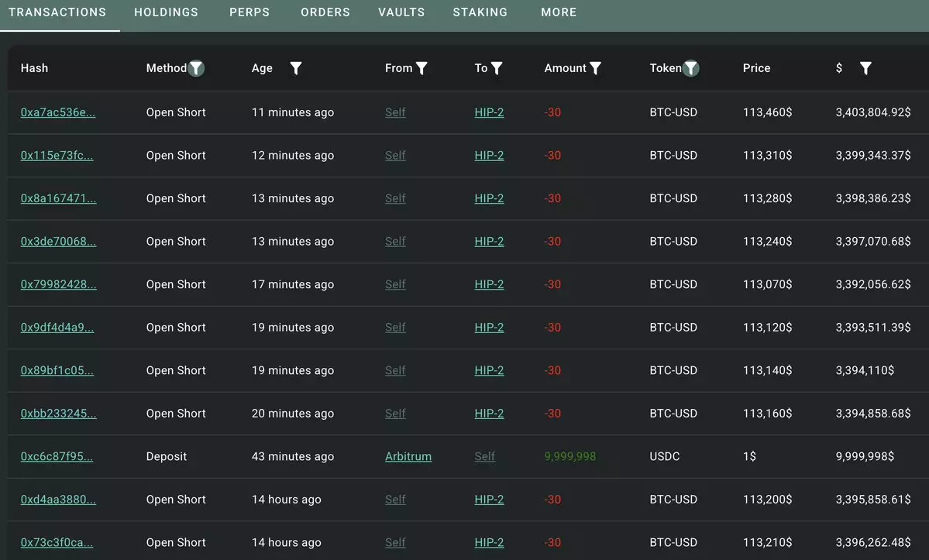Click the Arbitrum source link
Screen dimensions: 929x560
tap(408, 456)
